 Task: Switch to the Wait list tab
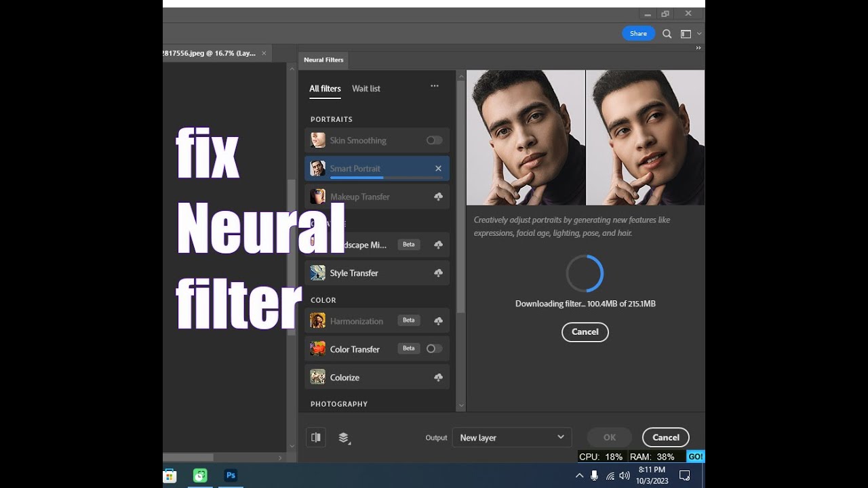pyautogui.click(x=366, y=89)
